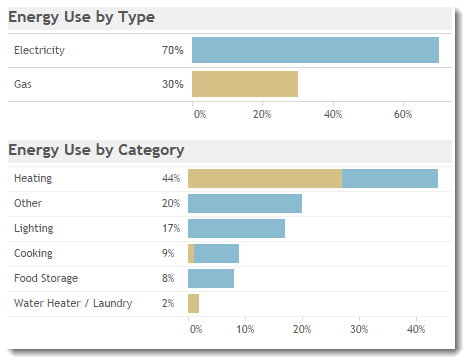The image size is (470, 364).
Task: Click the Food Storage label
Action: coord(46,278)
